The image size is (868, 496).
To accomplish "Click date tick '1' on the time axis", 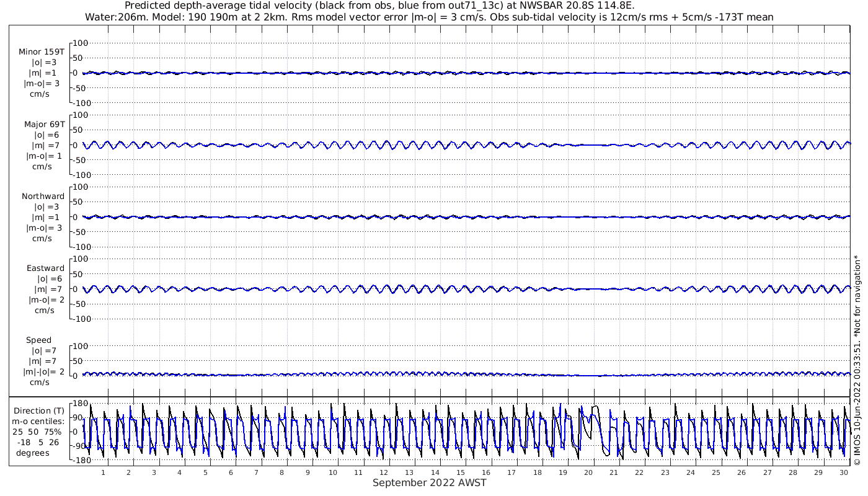I will (104, 472).
